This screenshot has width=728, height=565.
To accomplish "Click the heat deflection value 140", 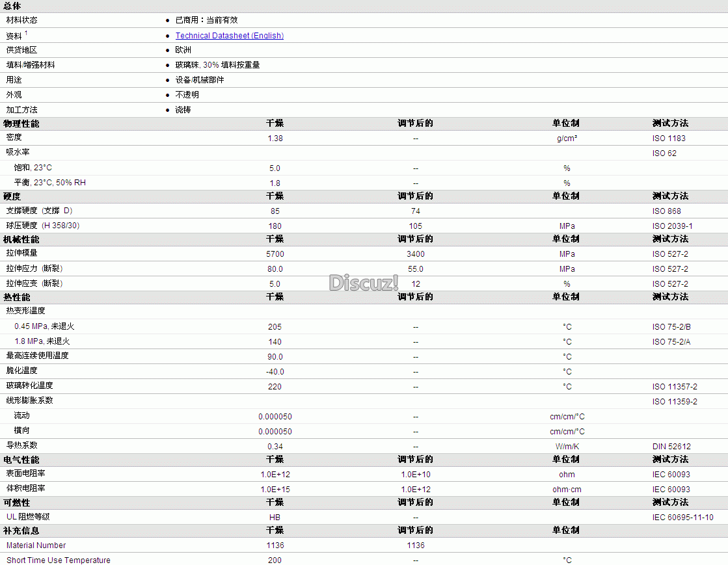I will [275, 342].
